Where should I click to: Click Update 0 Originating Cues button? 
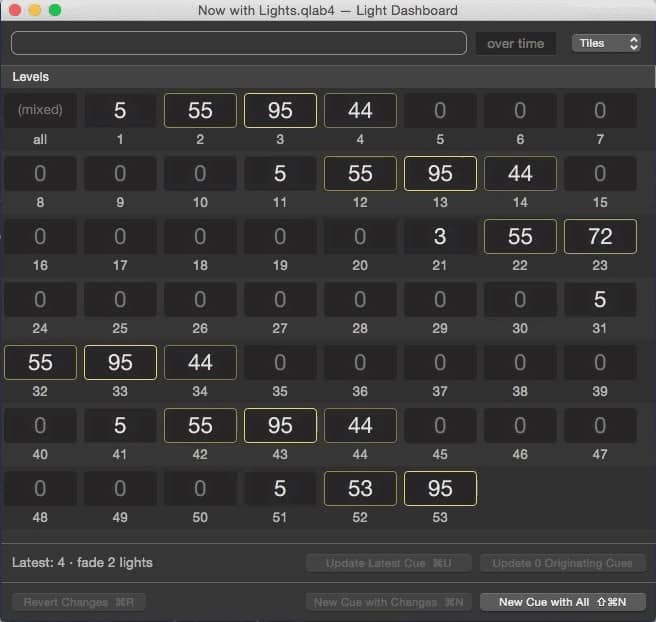click(563, 563)
